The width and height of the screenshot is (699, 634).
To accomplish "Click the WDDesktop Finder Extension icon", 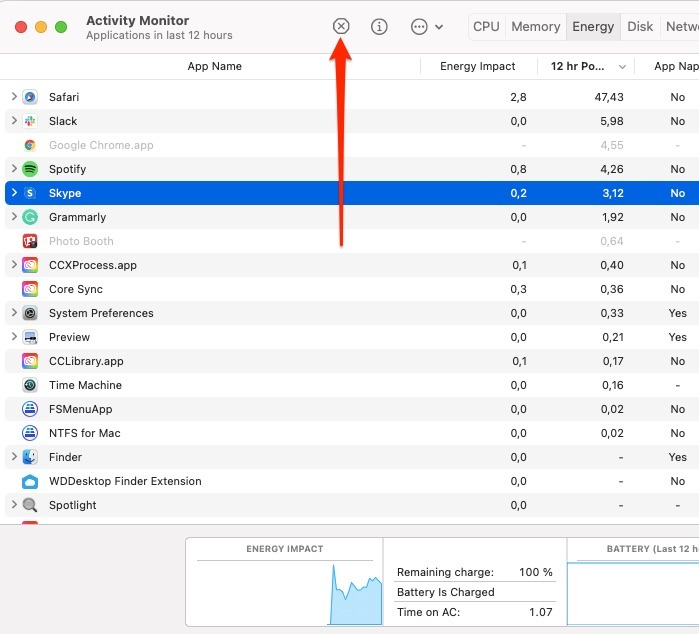I will (30, 481).
